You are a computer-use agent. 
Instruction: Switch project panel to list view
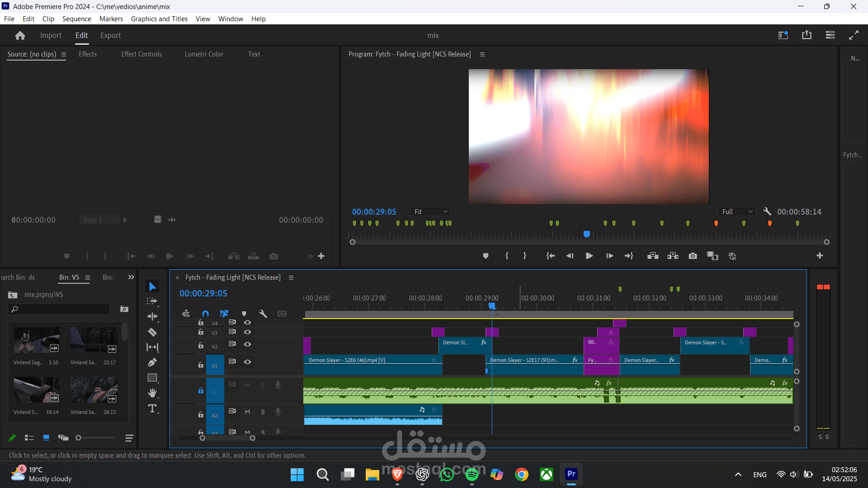[29, 438]
